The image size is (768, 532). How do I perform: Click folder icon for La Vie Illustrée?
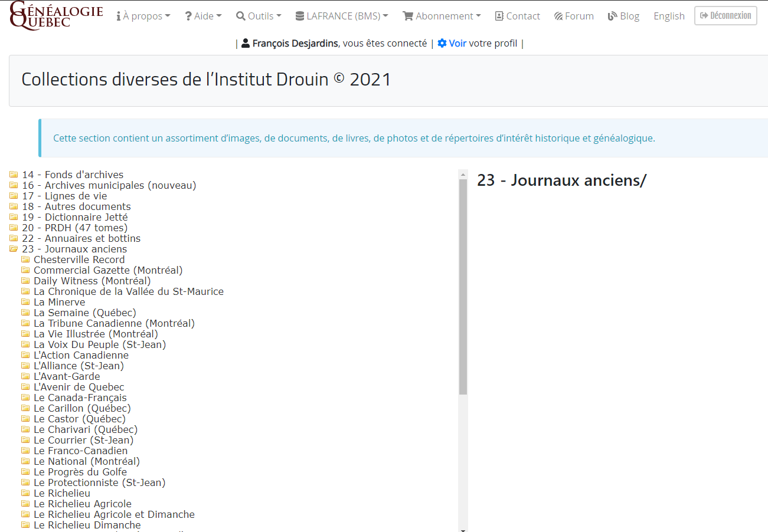point(25,334)
